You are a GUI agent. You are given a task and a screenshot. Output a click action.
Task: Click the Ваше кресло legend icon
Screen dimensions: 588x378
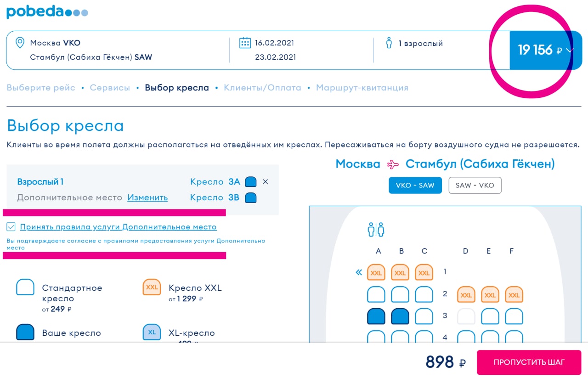[x=25, y=332]
